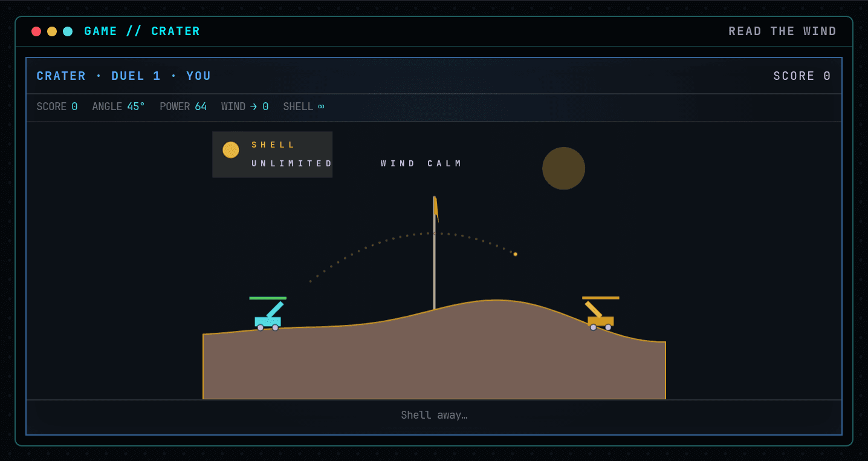
Task: Click the green health bar above cyan tank
Action: (x=268, y=298)
